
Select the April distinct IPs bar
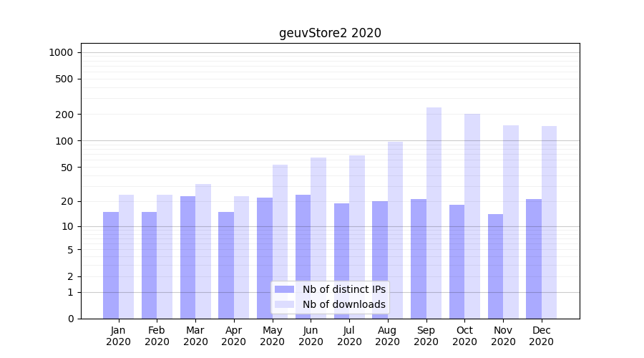[x=226, y=265]
